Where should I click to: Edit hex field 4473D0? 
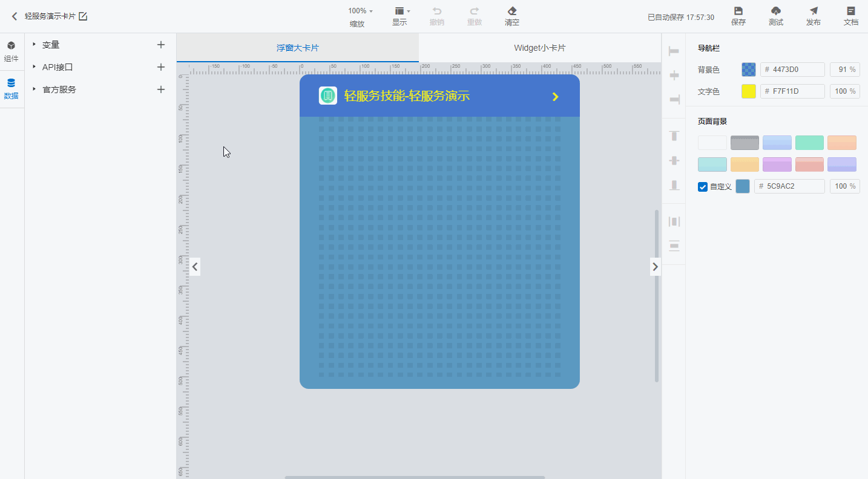[792, 70]
